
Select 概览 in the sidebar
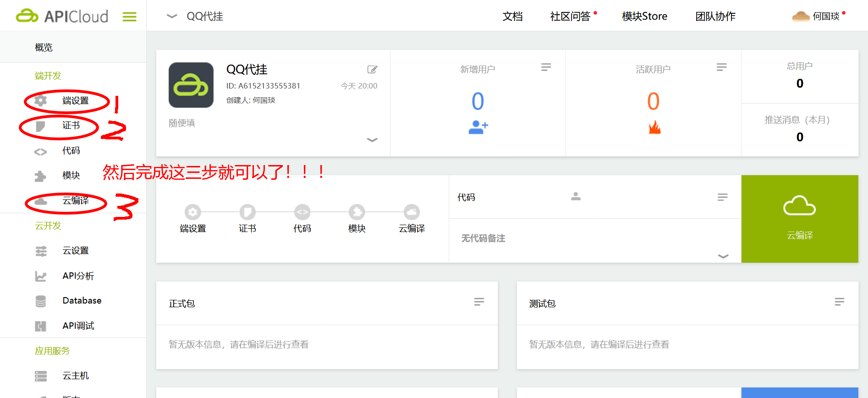click(x=44, y=47)
